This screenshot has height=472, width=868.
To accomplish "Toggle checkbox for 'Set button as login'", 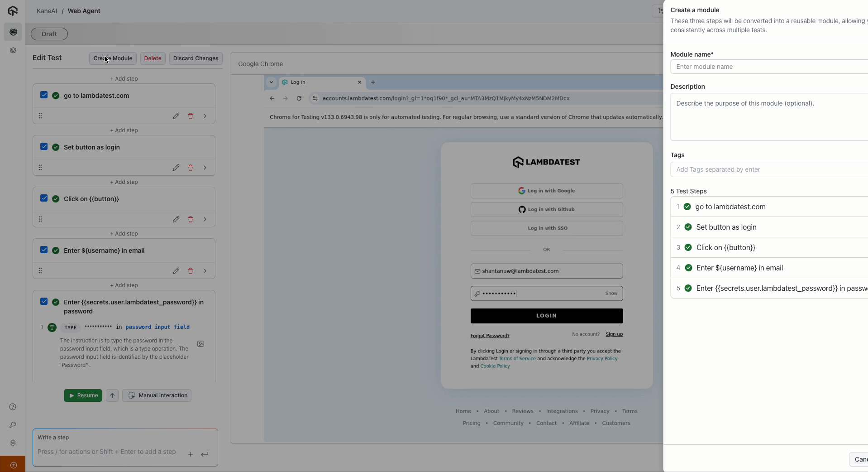I will [x=44, y=147].
